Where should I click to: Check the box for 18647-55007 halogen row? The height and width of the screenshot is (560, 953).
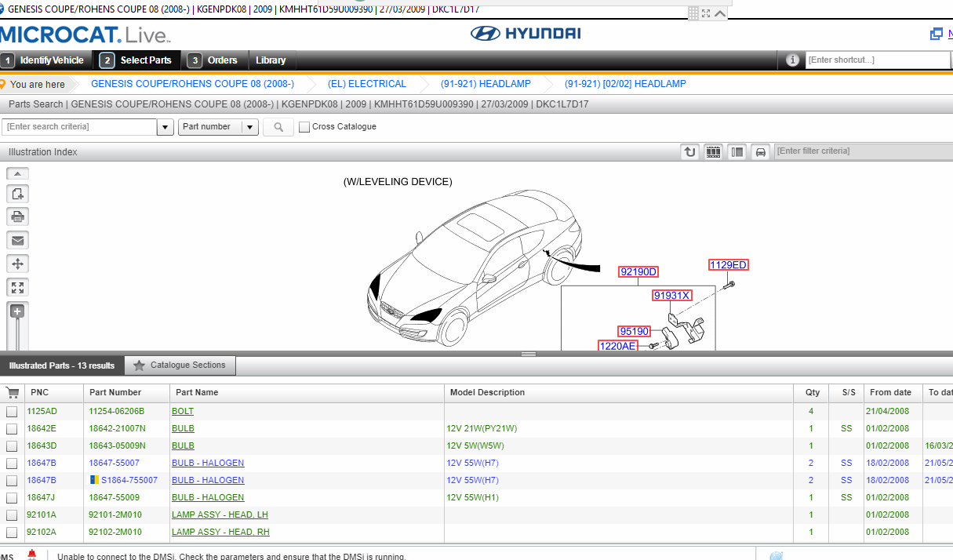point(12,464)
